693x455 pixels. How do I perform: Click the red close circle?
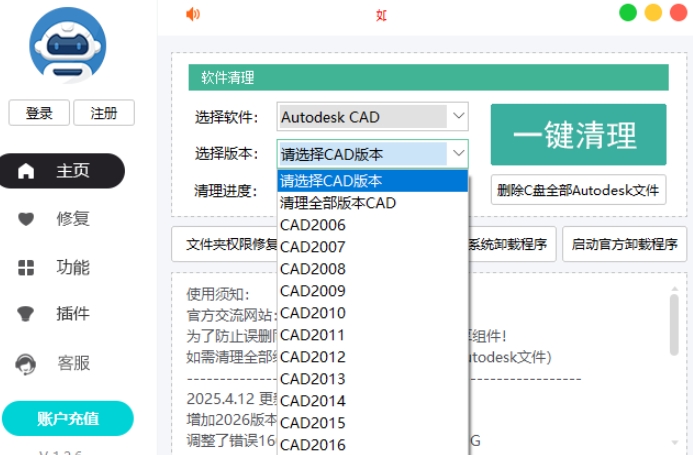click(x=678, y=12)
